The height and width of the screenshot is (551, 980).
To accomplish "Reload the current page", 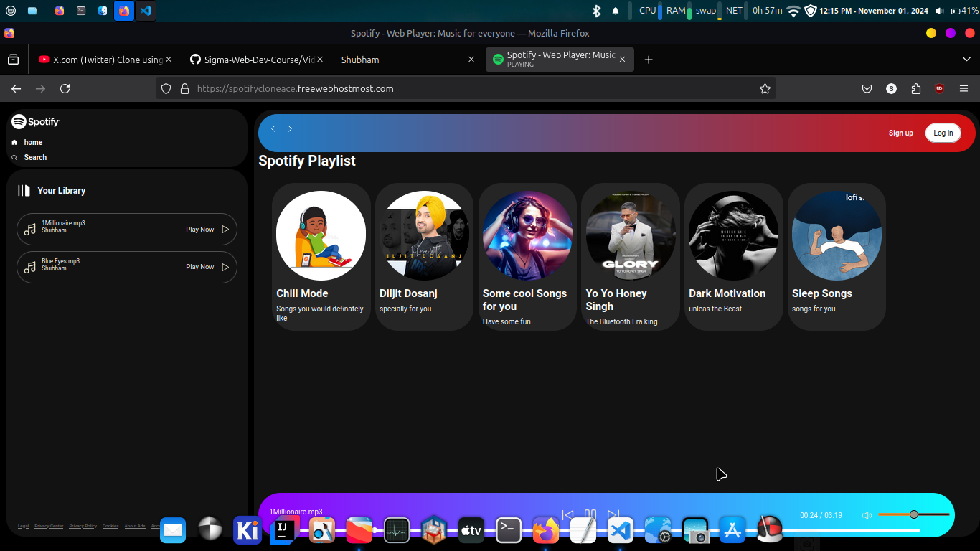I will point(65,88).
